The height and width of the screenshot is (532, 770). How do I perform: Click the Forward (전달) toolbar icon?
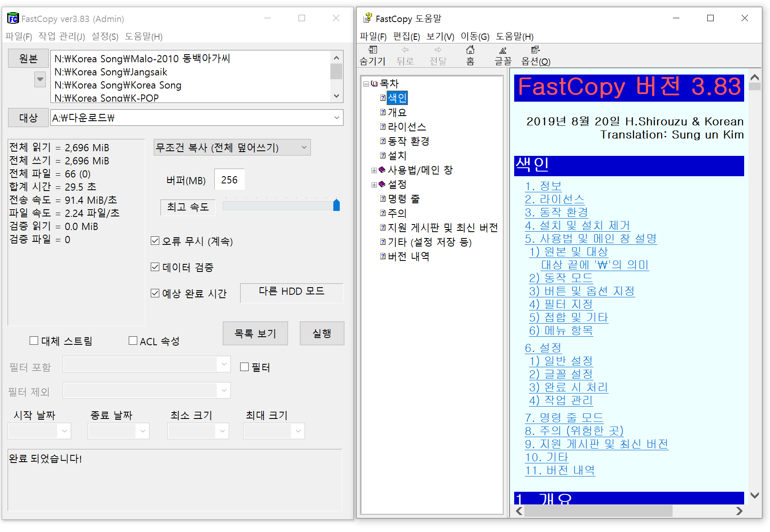[438, 50]
